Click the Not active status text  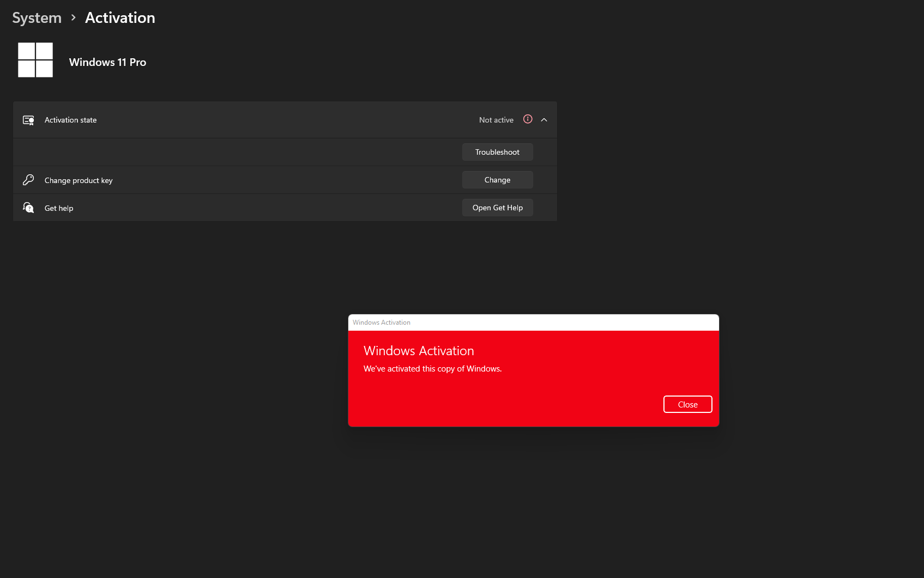point(496,120)
